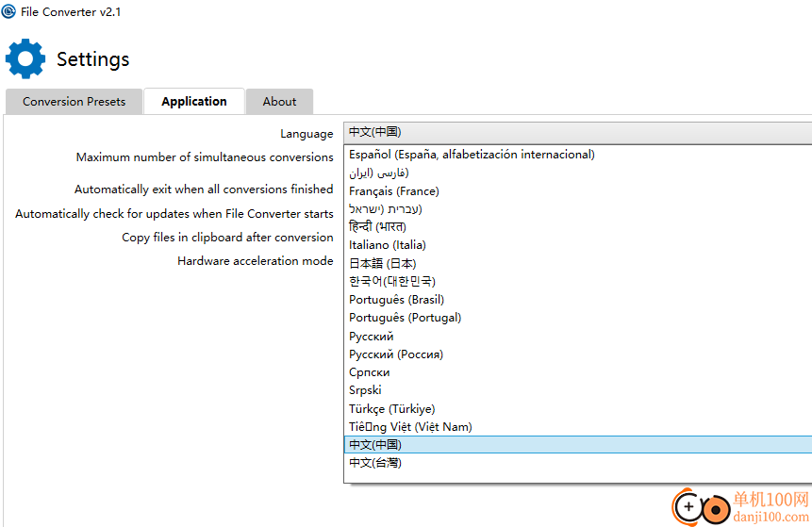Select highlighted 中文(中国) list item
The height and width of the screenshot is (527, 812).
pyautogui.click(x=578, y=445)
